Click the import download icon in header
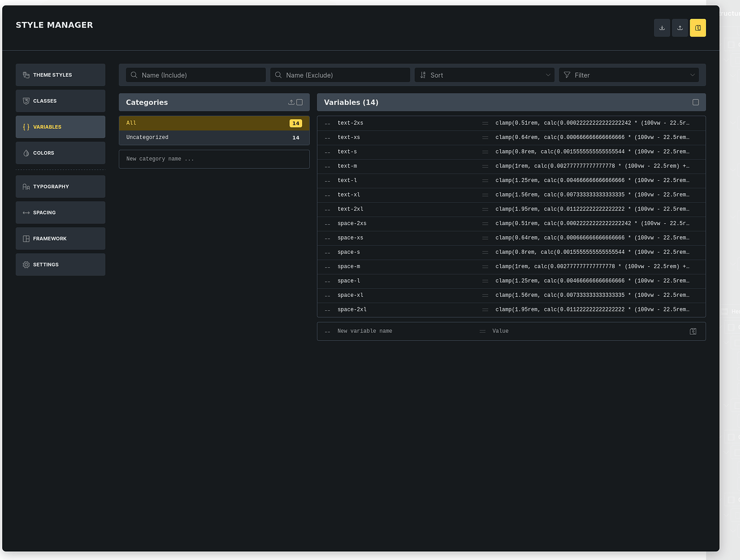Image resolution: width=740 pixels, height=560 pixels. coord(662,27)
